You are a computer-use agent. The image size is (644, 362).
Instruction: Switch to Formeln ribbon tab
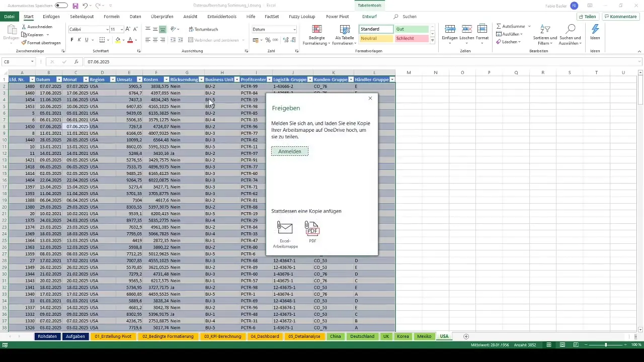point(112,17)
